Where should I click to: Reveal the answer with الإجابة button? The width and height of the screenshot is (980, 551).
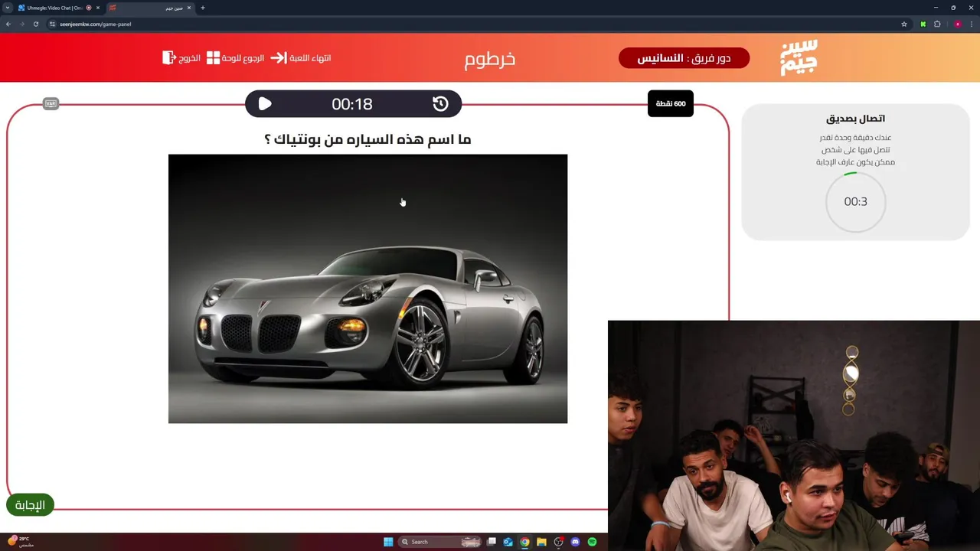point(30,505)
